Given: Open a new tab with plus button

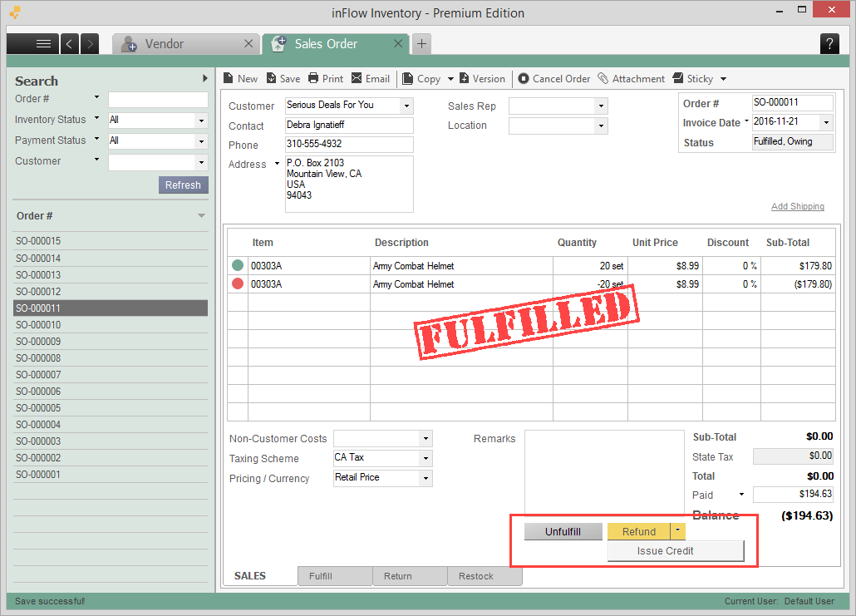Looking at the screenshot, I should (x=421, y=44).
